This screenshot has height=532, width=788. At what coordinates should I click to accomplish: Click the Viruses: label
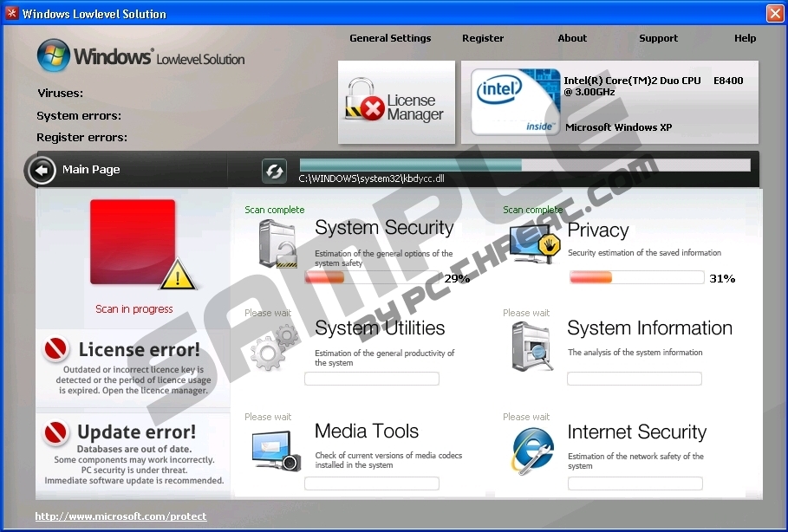click(x=60, y=94)
